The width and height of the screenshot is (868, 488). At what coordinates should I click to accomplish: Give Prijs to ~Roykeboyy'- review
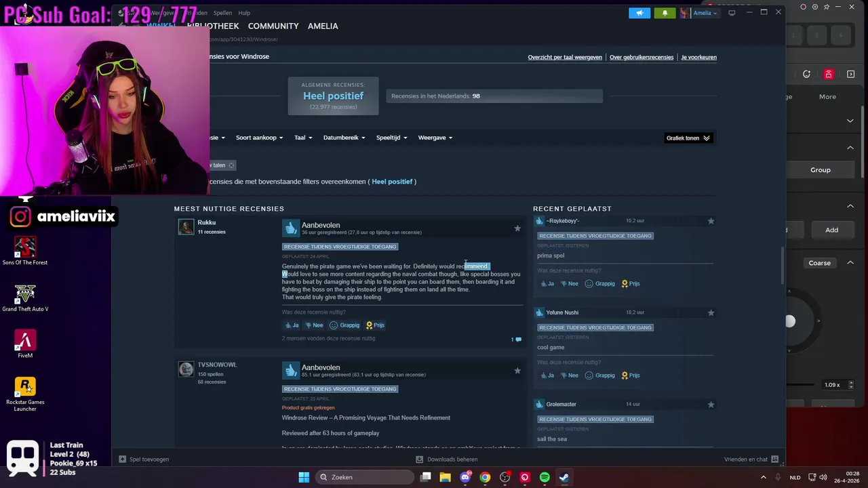[631, 284]
